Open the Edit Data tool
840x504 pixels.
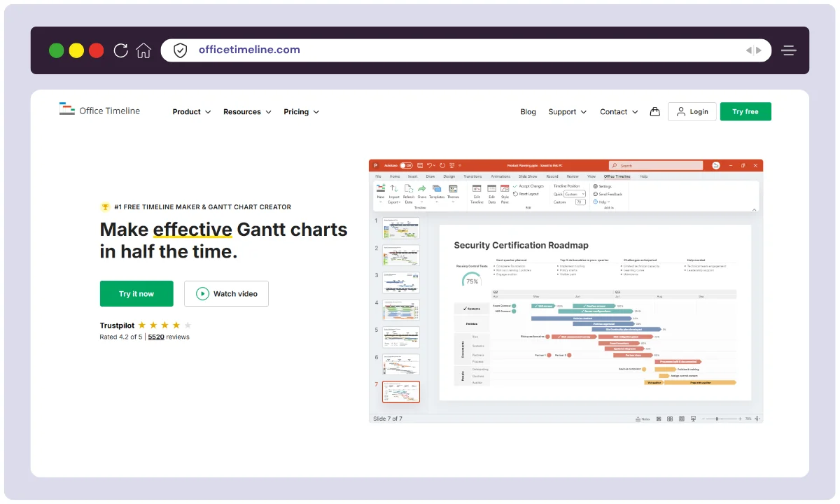tap(491, 190)
